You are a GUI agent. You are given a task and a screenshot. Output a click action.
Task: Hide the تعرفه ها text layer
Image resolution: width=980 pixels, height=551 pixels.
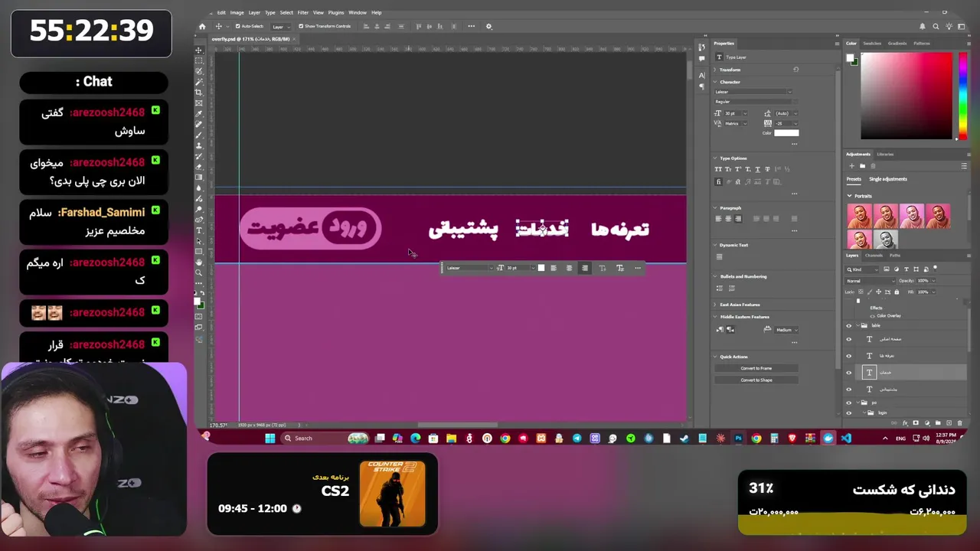click(x=848, y=356)
